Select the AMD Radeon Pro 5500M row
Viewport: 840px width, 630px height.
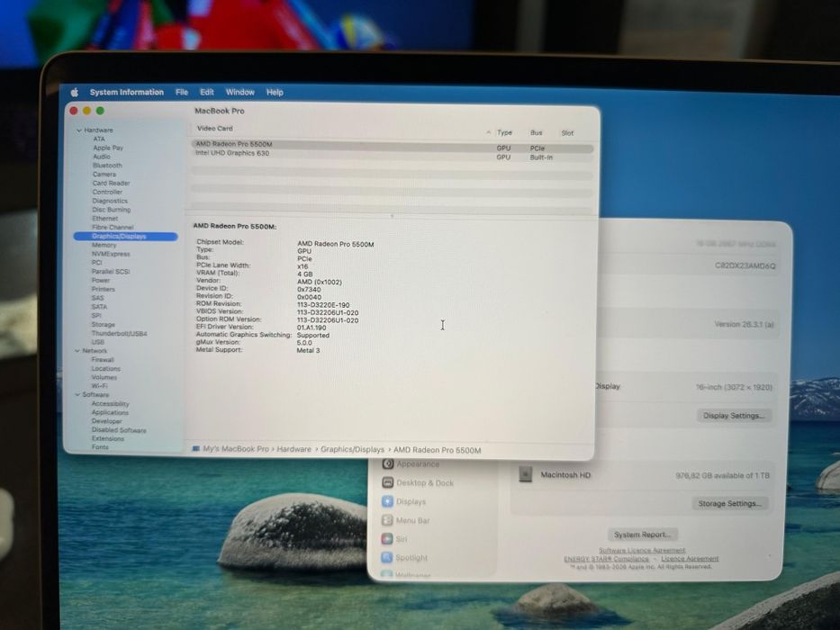393,145
